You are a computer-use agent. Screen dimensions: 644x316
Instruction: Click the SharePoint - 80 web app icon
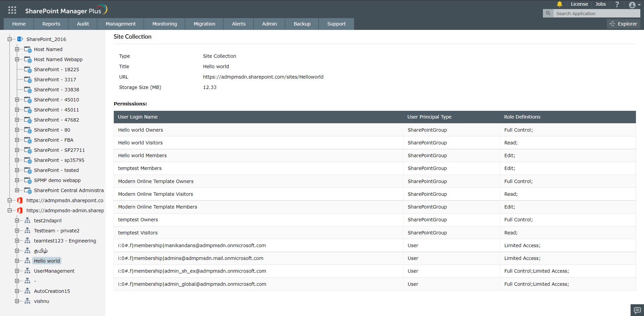(28, 130)
